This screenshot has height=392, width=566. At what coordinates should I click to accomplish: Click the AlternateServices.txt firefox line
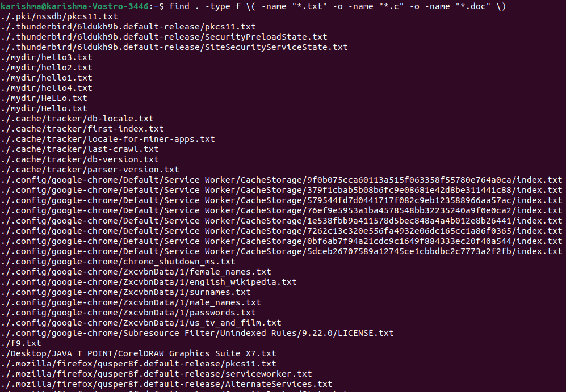click(x=166, y=384)
